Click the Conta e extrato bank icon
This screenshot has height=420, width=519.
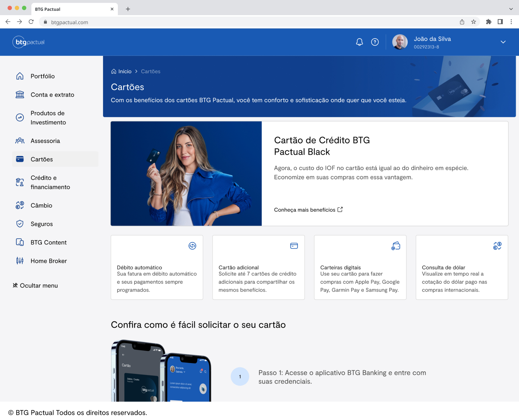[20, 94]
